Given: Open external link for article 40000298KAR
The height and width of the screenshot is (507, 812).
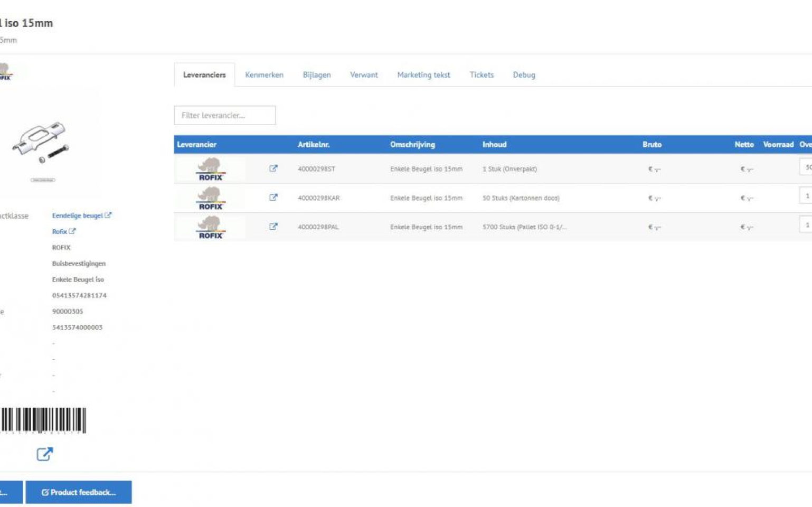Looking at the screenshot, I should [273, 198].
